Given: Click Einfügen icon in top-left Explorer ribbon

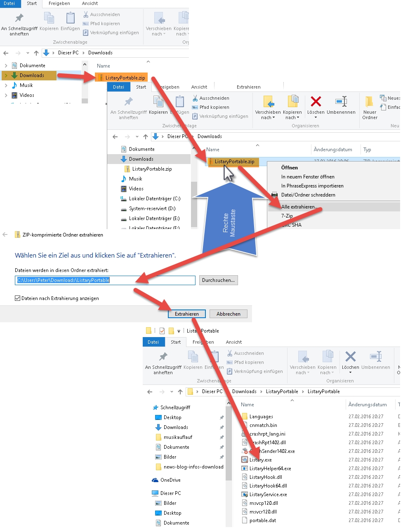Looking at the screenshot, I should coord(71,21).
